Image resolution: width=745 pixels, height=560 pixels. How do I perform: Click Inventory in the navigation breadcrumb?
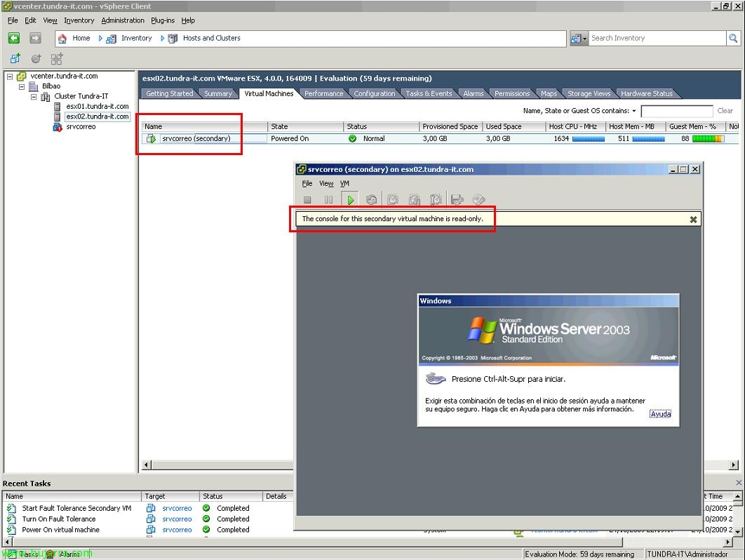[x=136, y=38]
